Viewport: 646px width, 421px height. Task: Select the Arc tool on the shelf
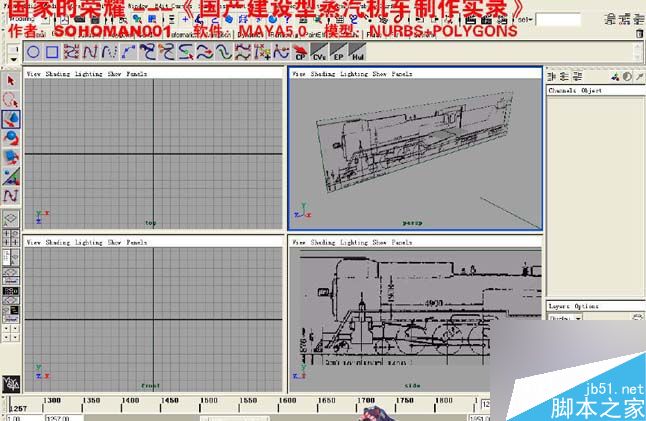[128, 52]
